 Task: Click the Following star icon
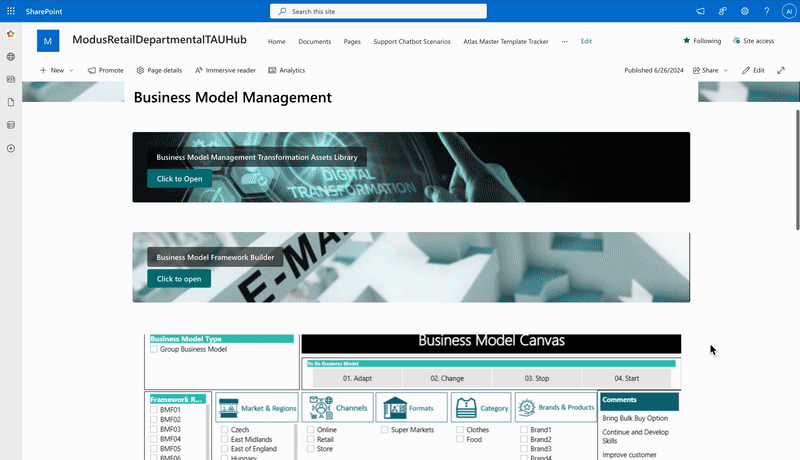(x=686, y=40)
